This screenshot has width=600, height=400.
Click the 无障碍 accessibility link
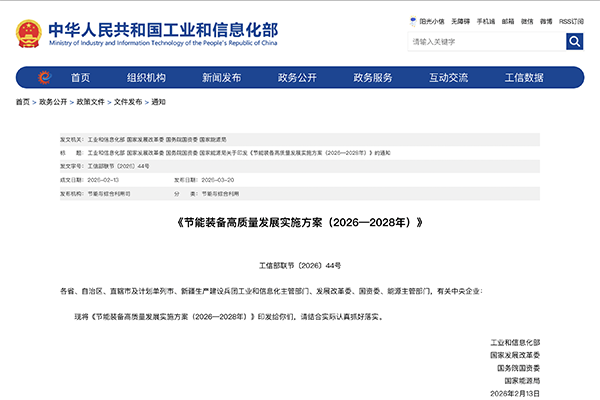click(463, 20)
